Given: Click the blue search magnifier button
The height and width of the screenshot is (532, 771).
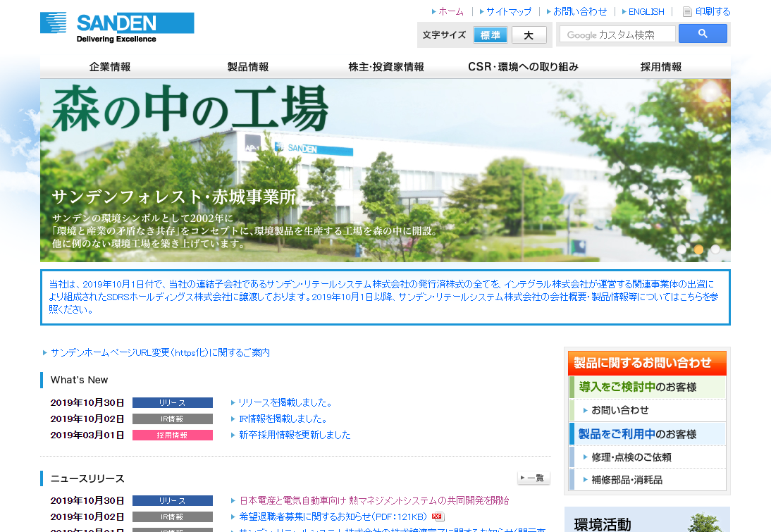Looking at the screenshot, I should click(703, 34).
